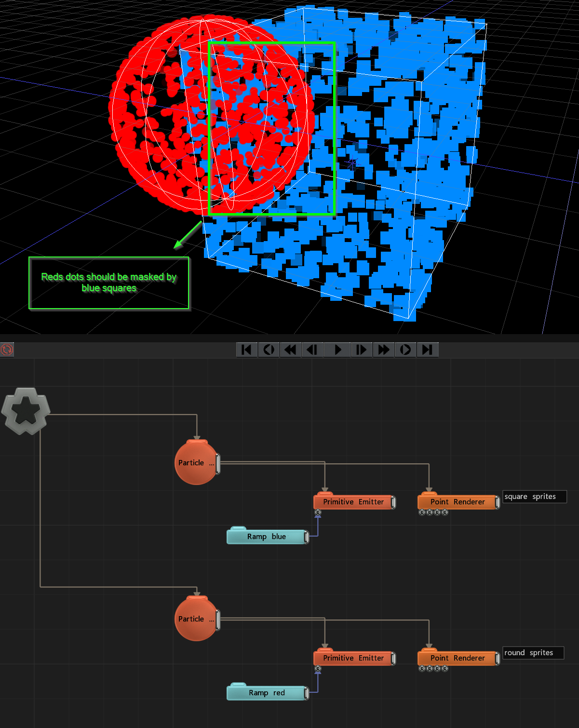
Task: Select the Point Renderer labeled round sprites
Action: coord(458,658)
